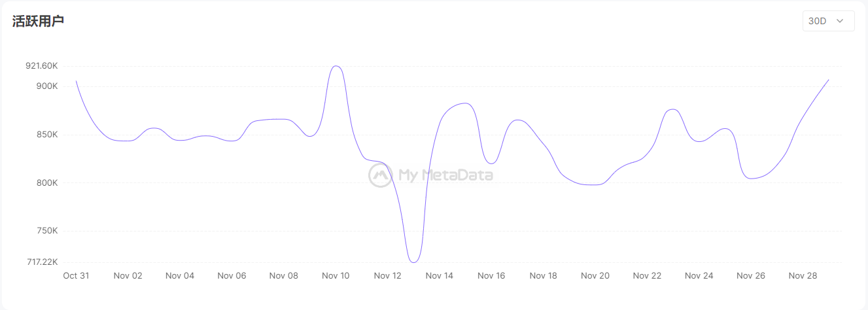This screenshot has width=868, height=310.
Task: Click the Nov 02 axis label
Action: [x=128, y=276]
